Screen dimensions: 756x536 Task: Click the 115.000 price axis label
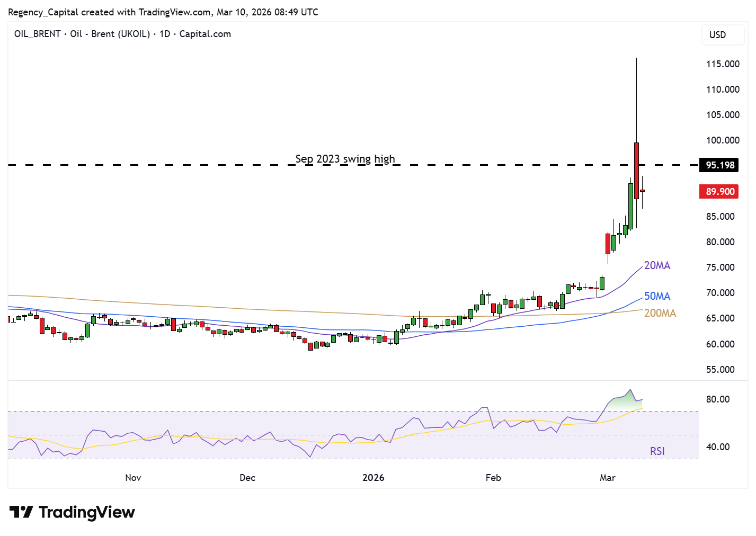723,64
